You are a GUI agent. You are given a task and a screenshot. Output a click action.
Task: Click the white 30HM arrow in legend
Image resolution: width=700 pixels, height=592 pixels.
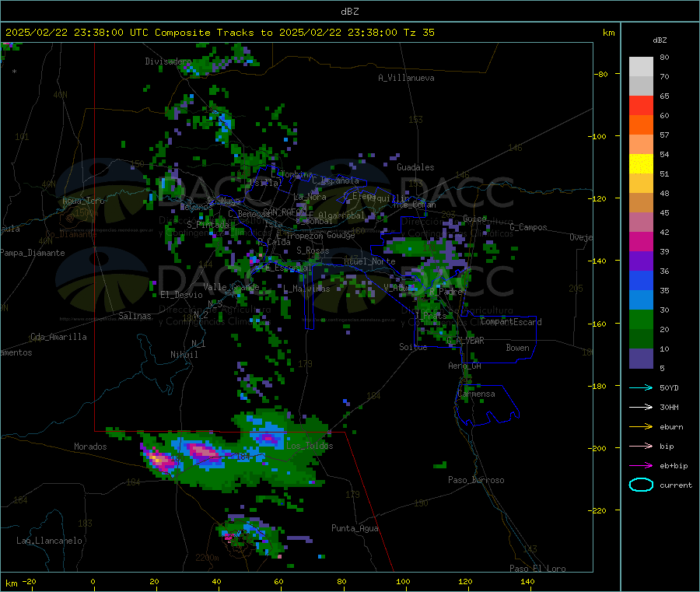641,407
